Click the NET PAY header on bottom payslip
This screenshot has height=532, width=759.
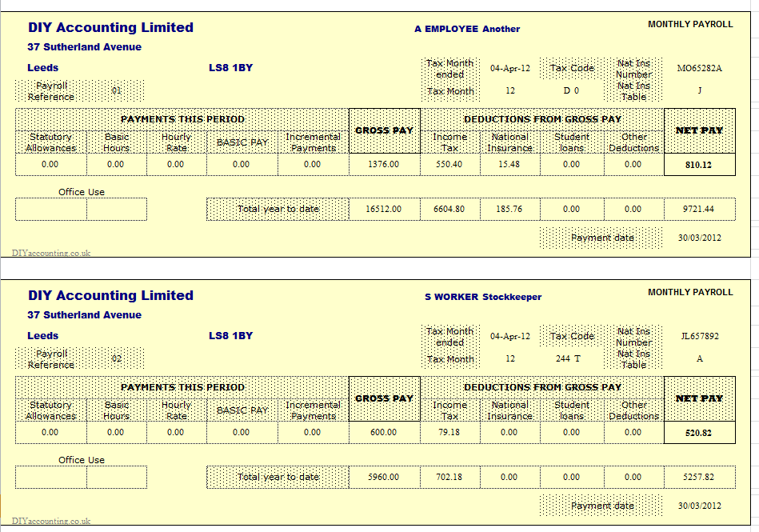point(700,398)
